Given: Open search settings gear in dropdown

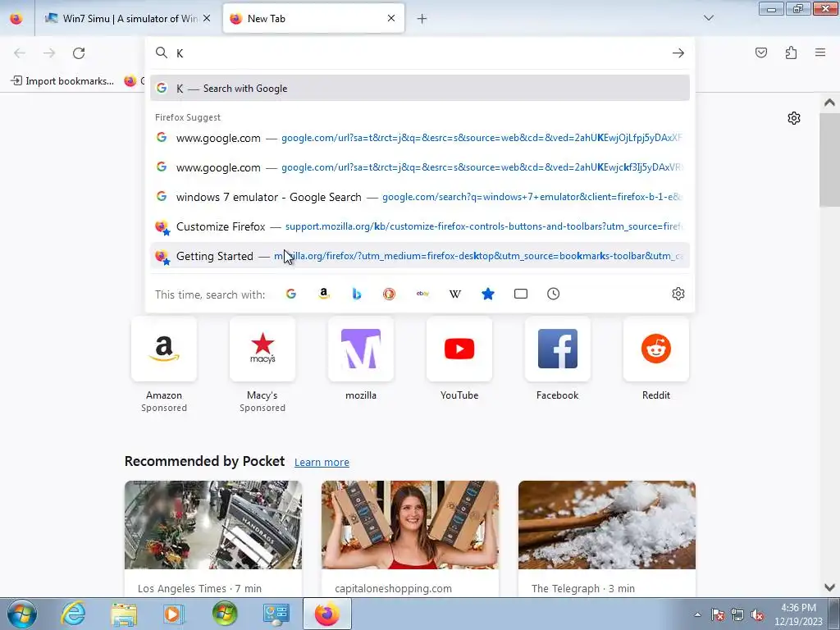Looking at the screenshot, I should [678, 294].
